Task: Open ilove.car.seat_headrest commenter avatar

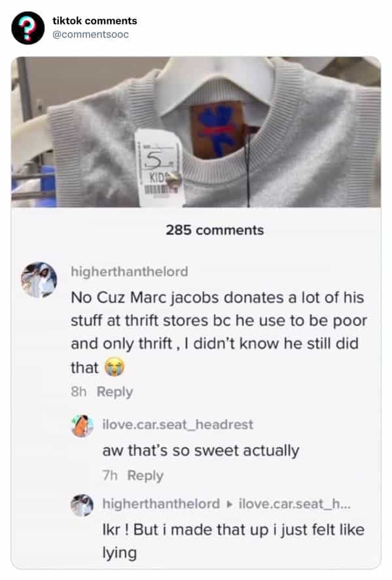Action: [x=82, y=426]
